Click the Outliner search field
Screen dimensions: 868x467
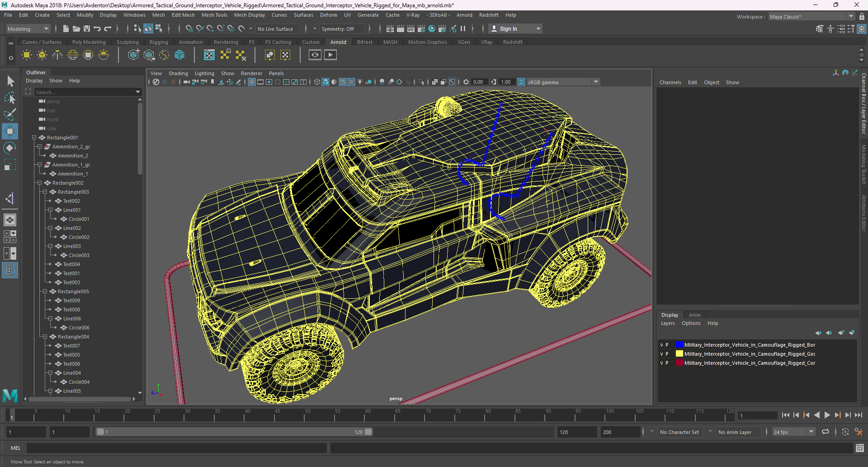tap(84, 92)
